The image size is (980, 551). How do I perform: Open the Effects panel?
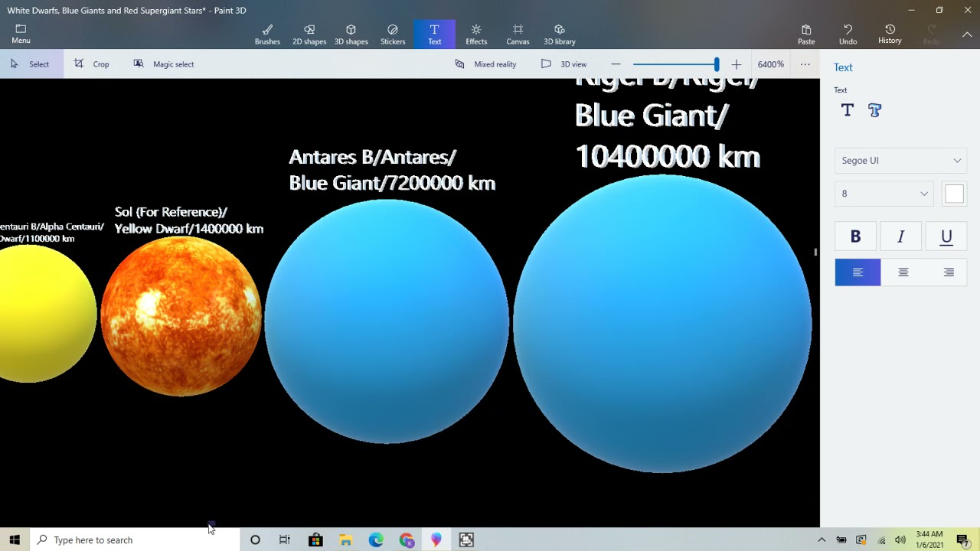click(476, 34)
